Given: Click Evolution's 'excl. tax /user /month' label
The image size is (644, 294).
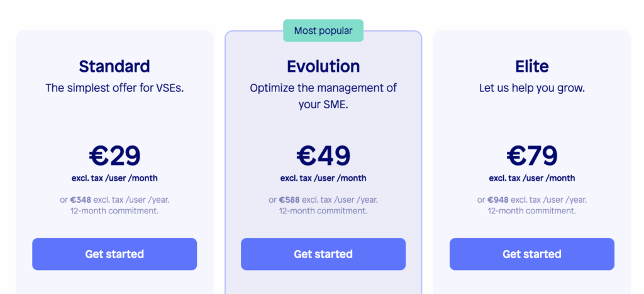Looking at the screenshot, I should tap(323, 178).
